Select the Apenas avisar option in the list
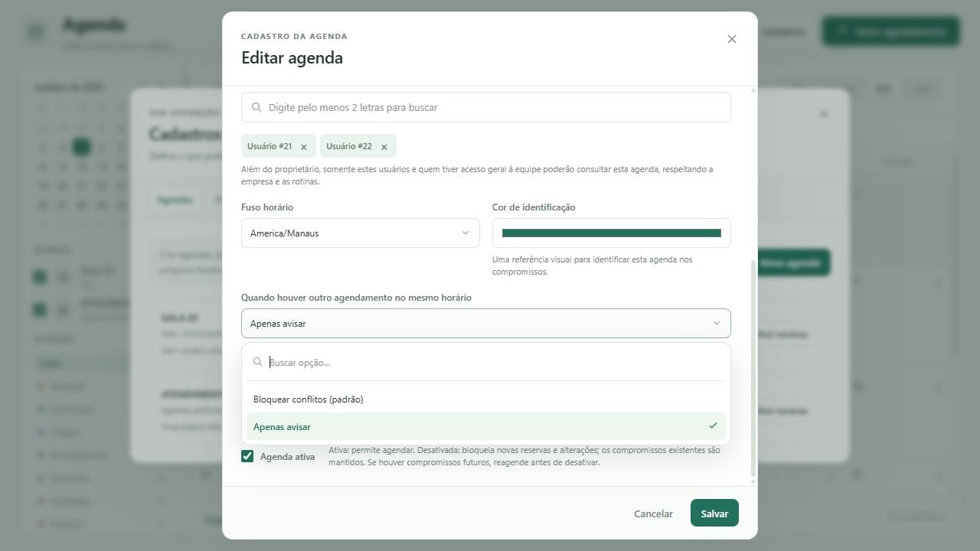The image size is (980, 551). click(x=486, y=427)
